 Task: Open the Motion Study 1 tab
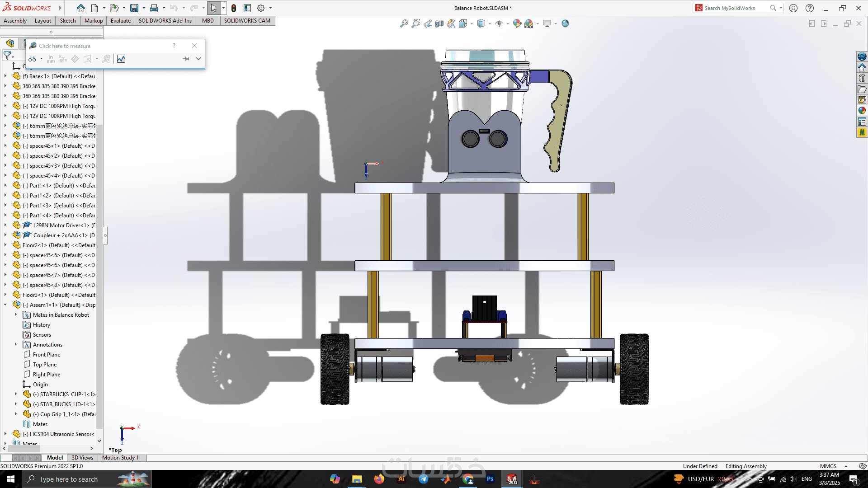pyautogui.click(x=120, y=458)
